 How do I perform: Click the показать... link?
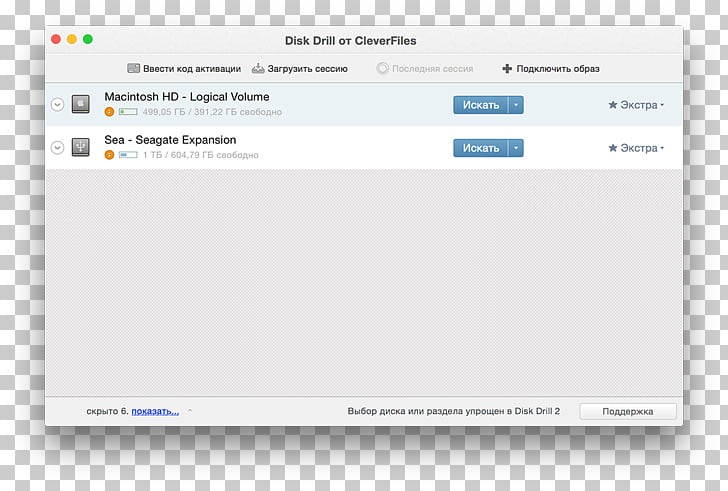click(x=155, y=411)
